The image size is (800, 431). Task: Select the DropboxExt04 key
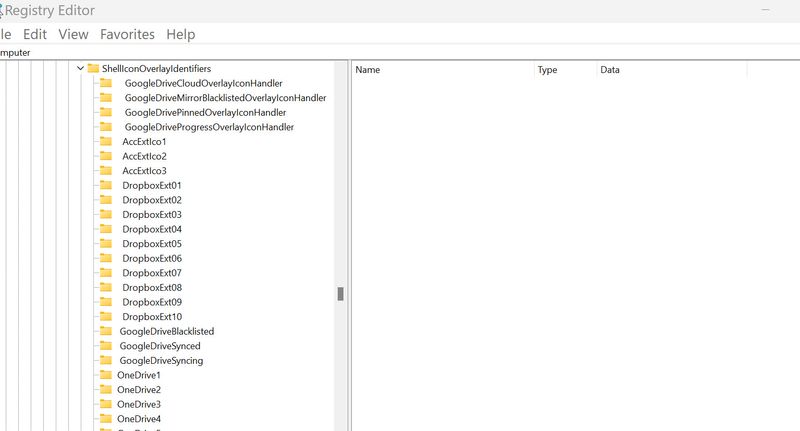[x=152, y=229]
